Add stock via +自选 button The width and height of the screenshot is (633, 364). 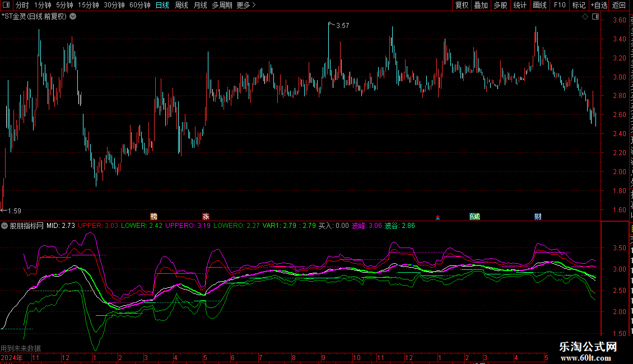point(599,5)
